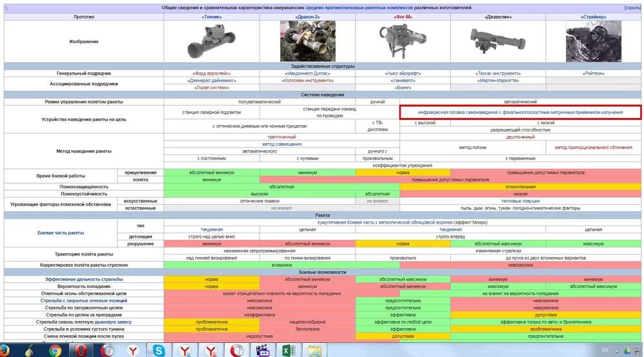644x357 pixels.
Task: Select the 'тепловые ловушки' cell
Action: click(520, 201)
